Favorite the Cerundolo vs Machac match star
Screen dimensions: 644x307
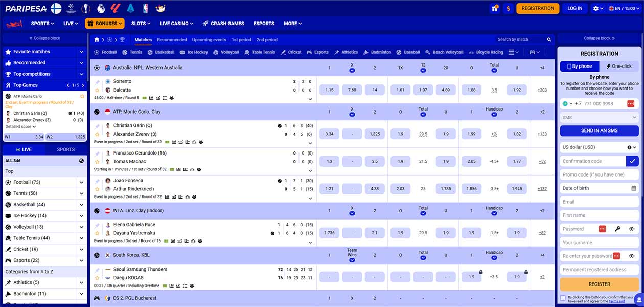point(97,162)
